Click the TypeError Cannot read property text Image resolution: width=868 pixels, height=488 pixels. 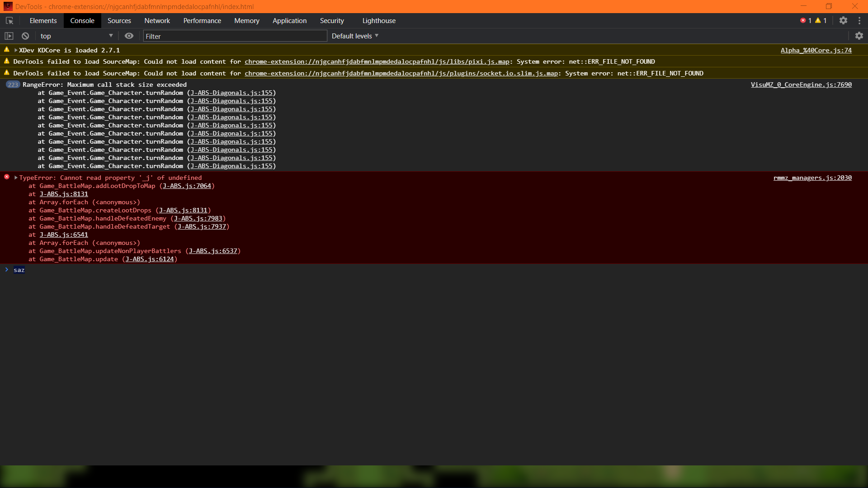point(110,178)
